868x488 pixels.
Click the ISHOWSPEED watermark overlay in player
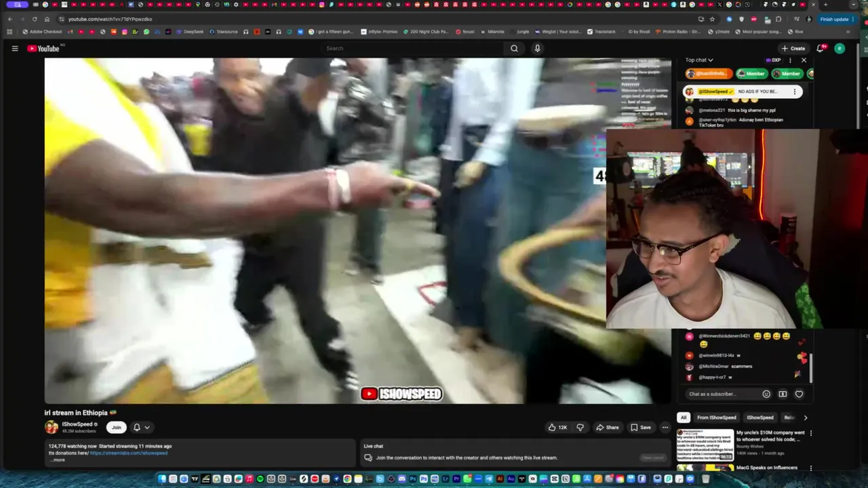[401, 394]
